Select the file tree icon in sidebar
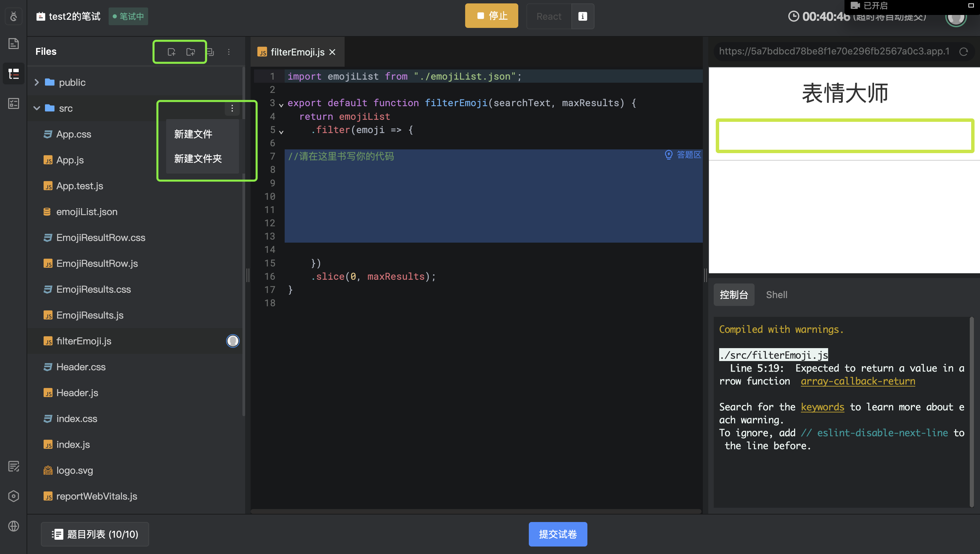Image resolution: width=980 pixels, height=554 pixels. click(x=14, y=74)
